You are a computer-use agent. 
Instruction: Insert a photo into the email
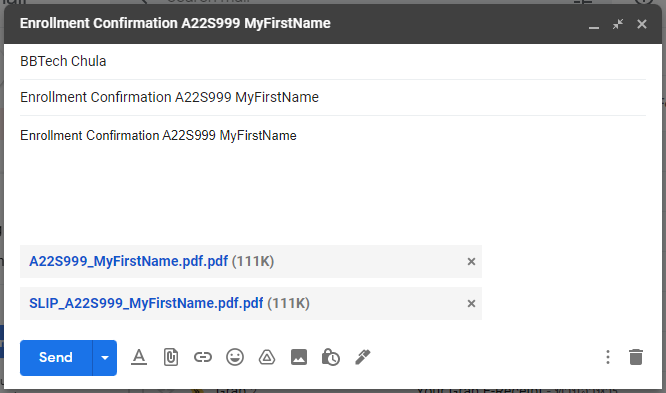coord(299,357)
